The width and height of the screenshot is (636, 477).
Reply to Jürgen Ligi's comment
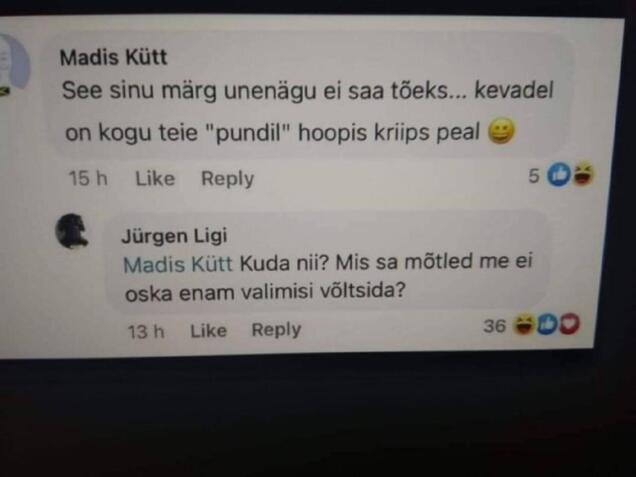coord(276,330)
